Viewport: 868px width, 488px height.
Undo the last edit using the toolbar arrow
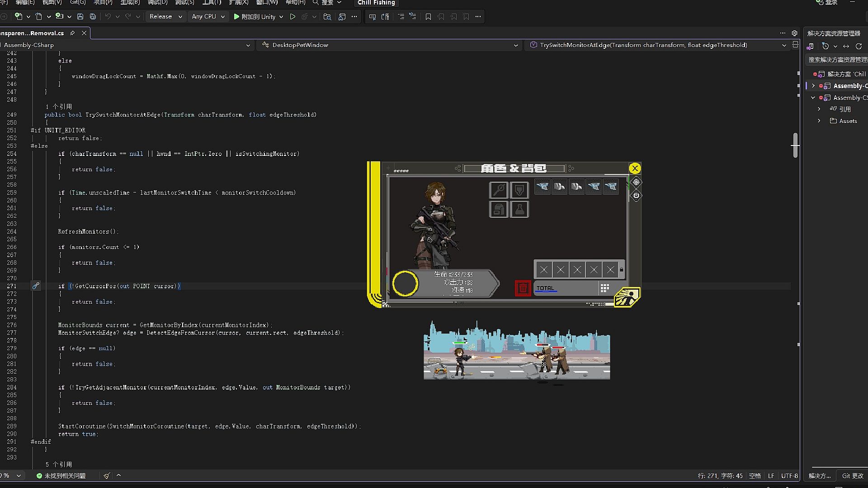coord(108,17)
